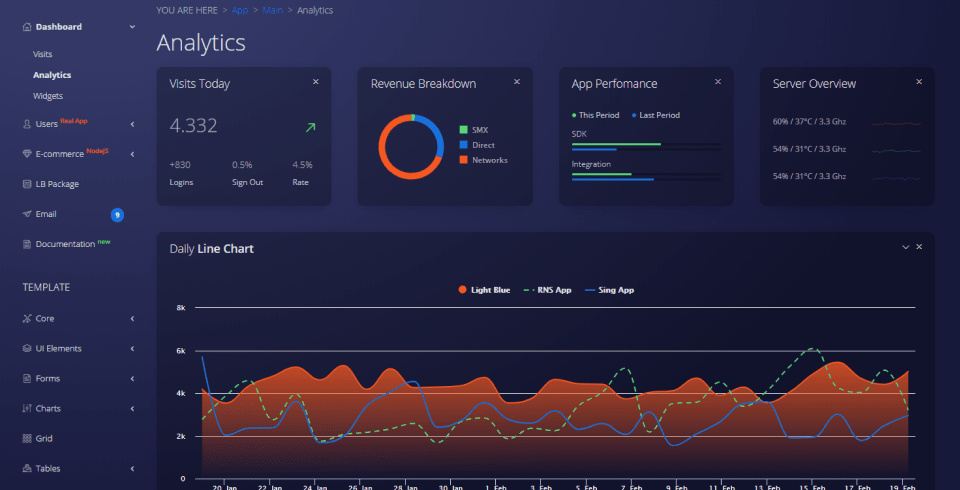Close the Revenue Breakdown widget

click(x=517, y=82)
